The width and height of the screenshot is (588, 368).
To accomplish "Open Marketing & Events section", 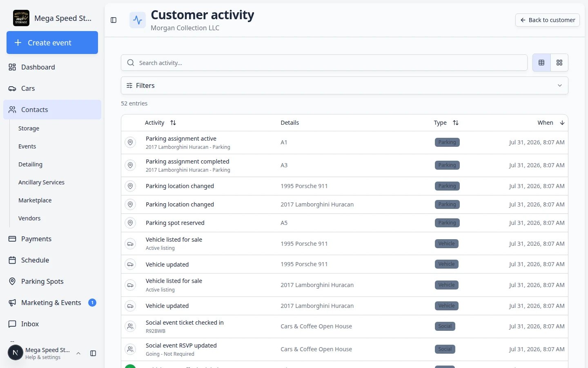I will [x=52, y=303].
